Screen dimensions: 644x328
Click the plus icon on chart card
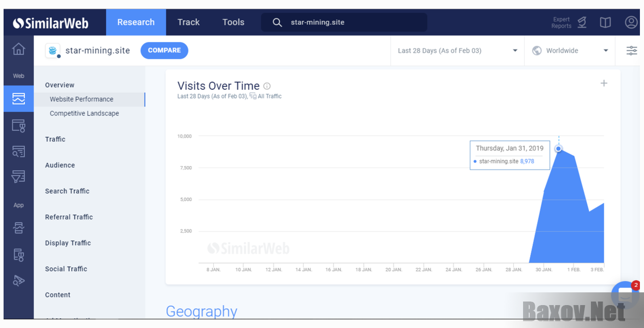604,83
